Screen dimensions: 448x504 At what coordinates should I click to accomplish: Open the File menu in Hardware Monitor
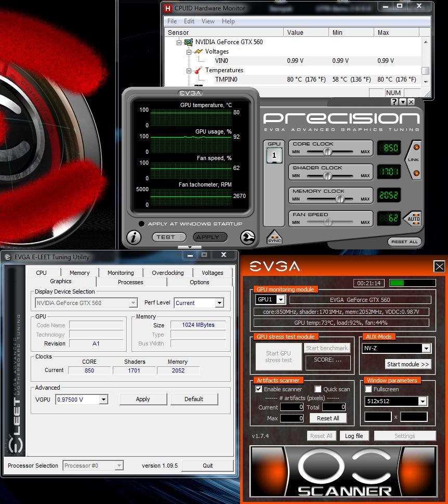pyautogui.click(x=172, y=21)
